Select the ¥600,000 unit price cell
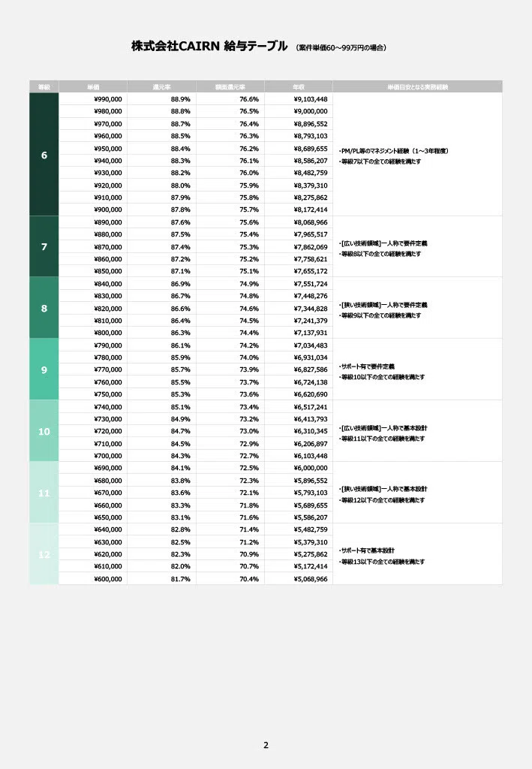 click(x=93, y=579)
